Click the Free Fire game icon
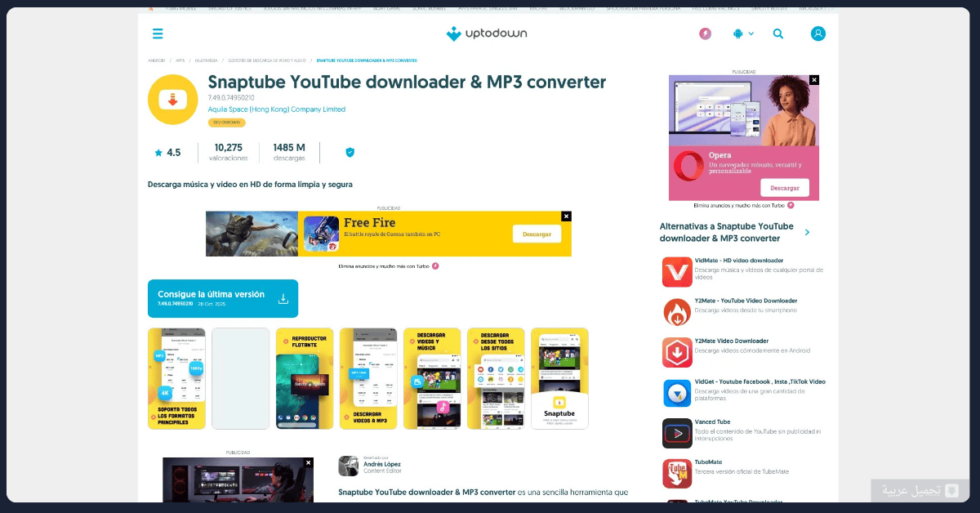This screenshot has width=980, height=513. pos(321,234)
